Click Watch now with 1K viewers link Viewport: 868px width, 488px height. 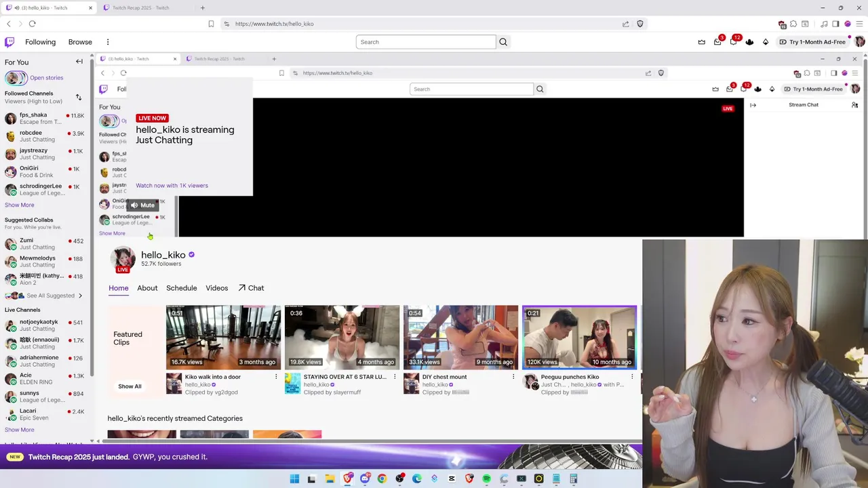(172, 186)
